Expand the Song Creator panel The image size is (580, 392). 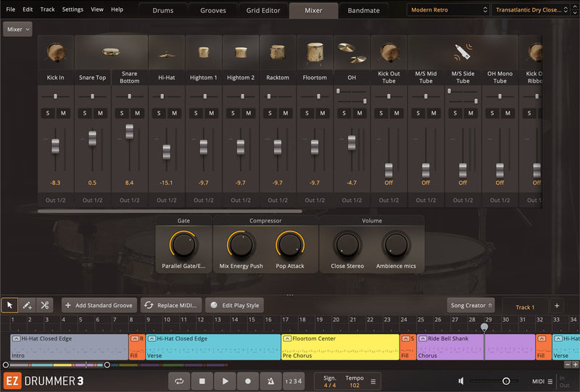click(471, 306)
